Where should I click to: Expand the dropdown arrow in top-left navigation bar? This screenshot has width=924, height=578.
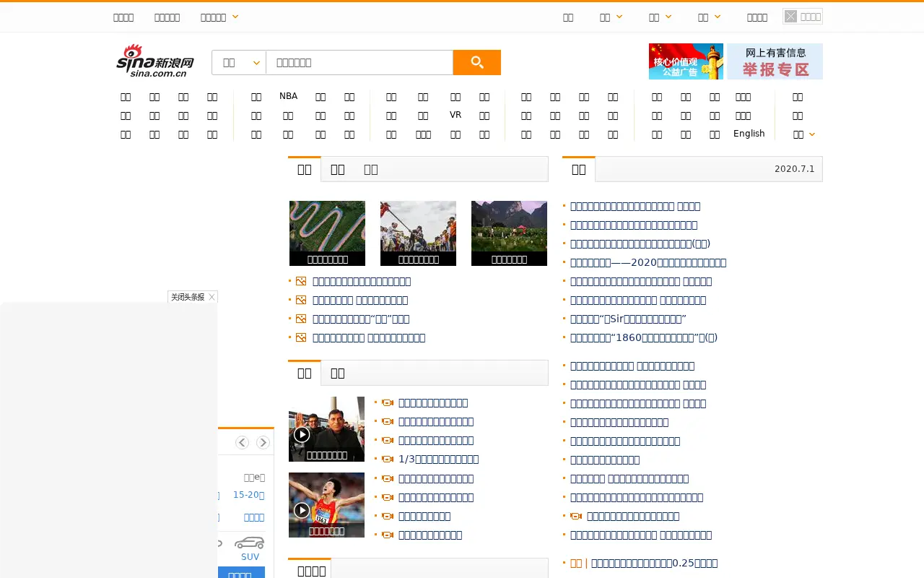pyautogui.click(x=235, y=17)
